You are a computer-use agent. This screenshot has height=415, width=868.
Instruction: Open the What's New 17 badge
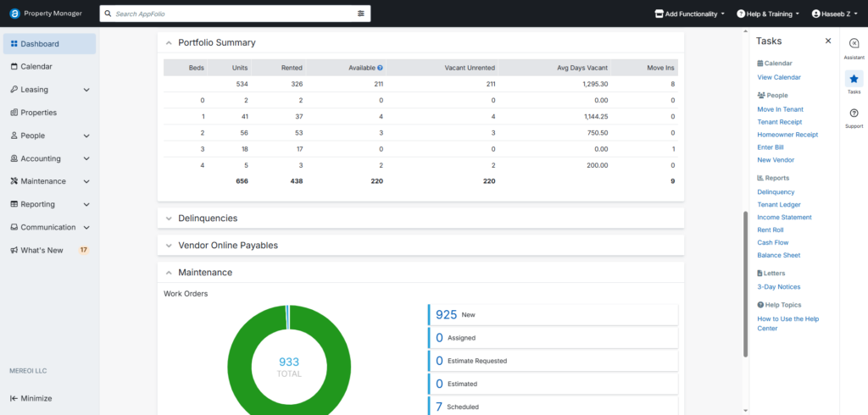pos(84,250)
